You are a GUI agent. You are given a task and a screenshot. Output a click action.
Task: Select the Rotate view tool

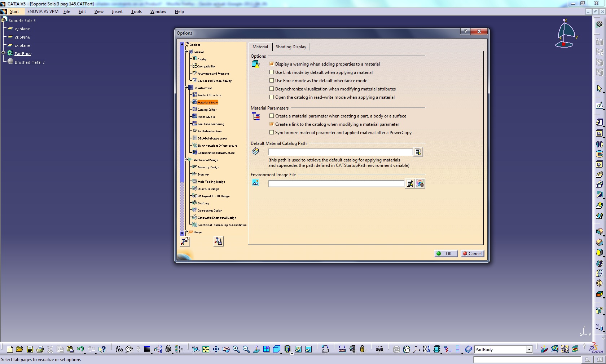click(x=226, y=349)
